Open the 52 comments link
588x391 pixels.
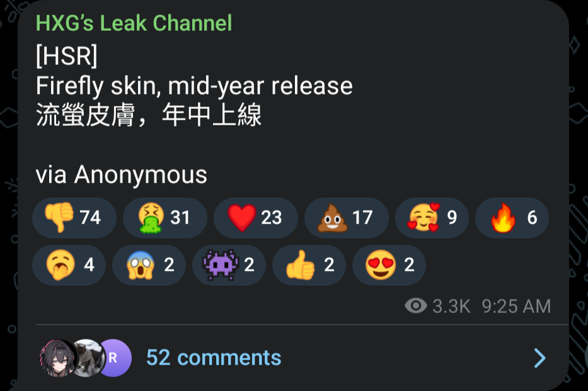pos(214,358)
